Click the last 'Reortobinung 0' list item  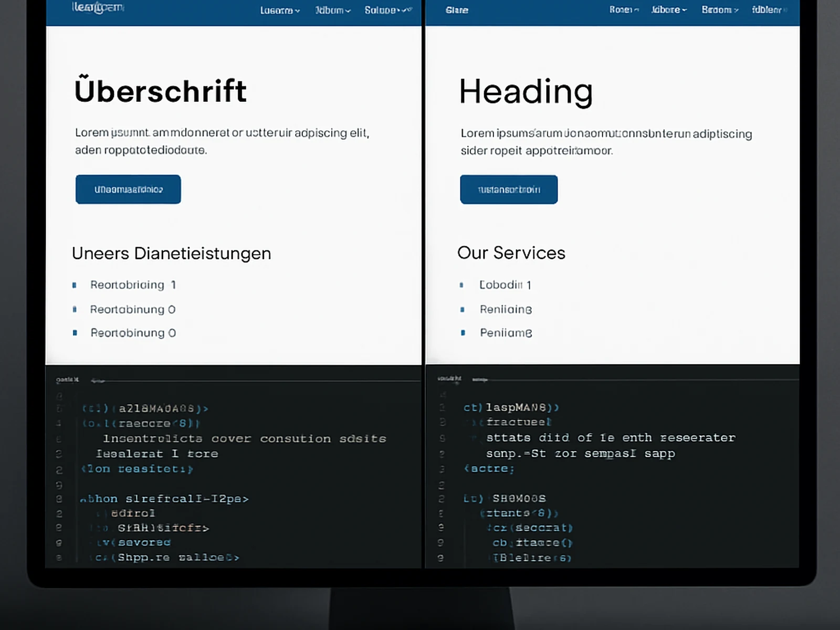133,333
